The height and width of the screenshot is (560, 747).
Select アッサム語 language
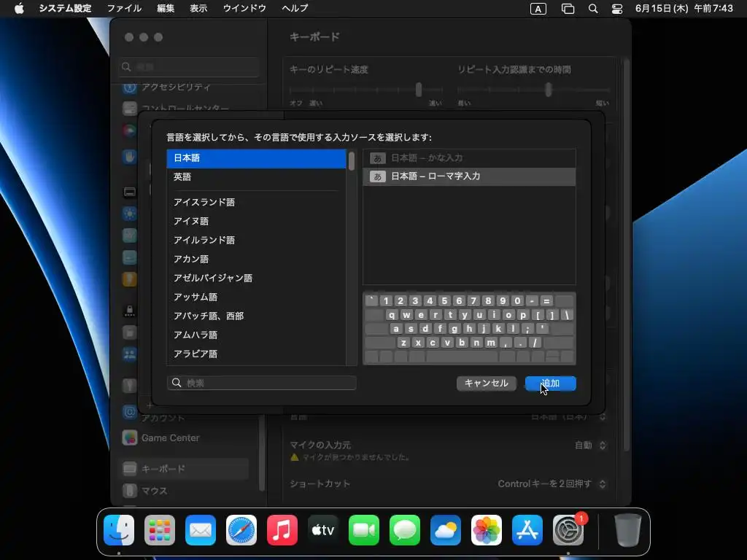pos(256,297)
